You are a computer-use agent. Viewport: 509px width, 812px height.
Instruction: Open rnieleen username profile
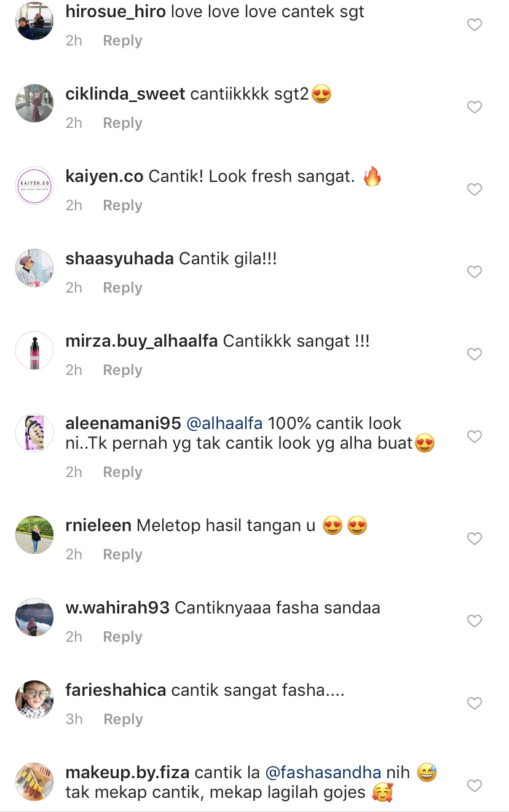point(98,526)
